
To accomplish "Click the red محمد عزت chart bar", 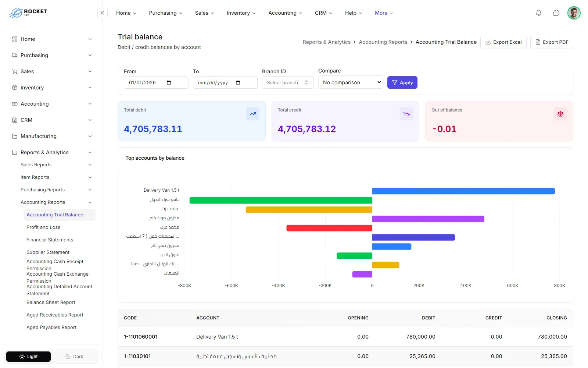I will tap(329, 228).
